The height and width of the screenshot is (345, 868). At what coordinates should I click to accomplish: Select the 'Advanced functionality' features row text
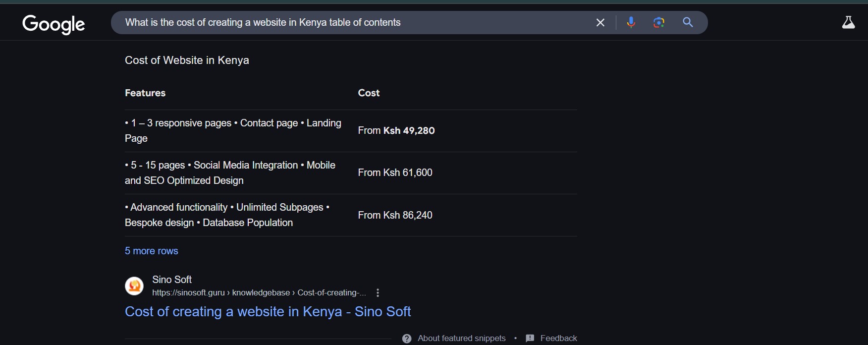click(227, 215)
